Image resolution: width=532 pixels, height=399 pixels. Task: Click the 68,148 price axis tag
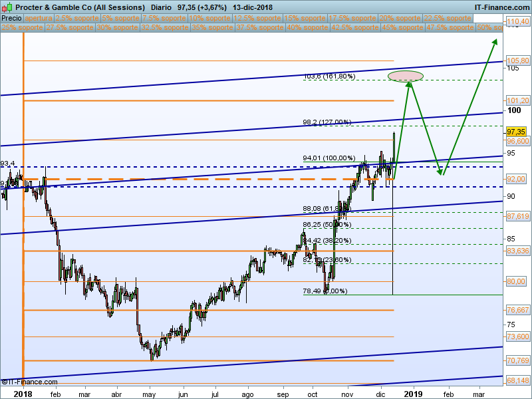[x=517, y=380]
